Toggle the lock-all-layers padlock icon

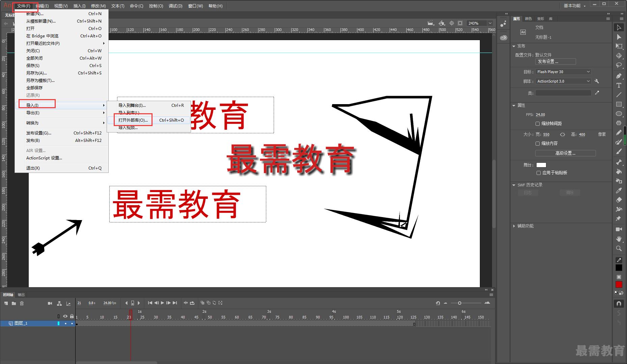point(72,316)
